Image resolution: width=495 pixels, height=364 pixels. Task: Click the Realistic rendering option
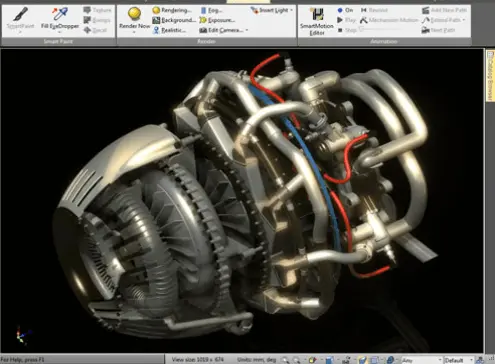(x=169, y=30)
